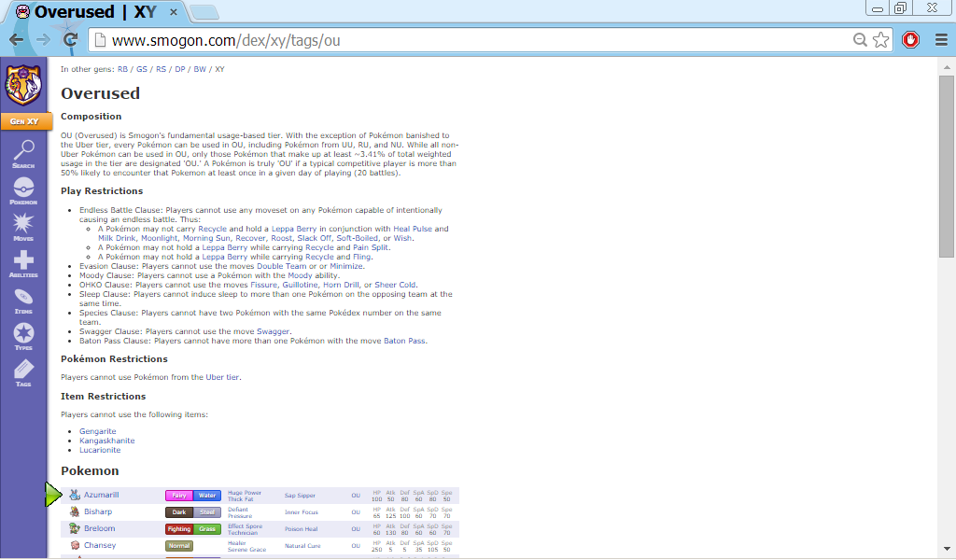Screen dimensions: 956x560
Task: Open the Double Team move link
Action: click(282, 266)
